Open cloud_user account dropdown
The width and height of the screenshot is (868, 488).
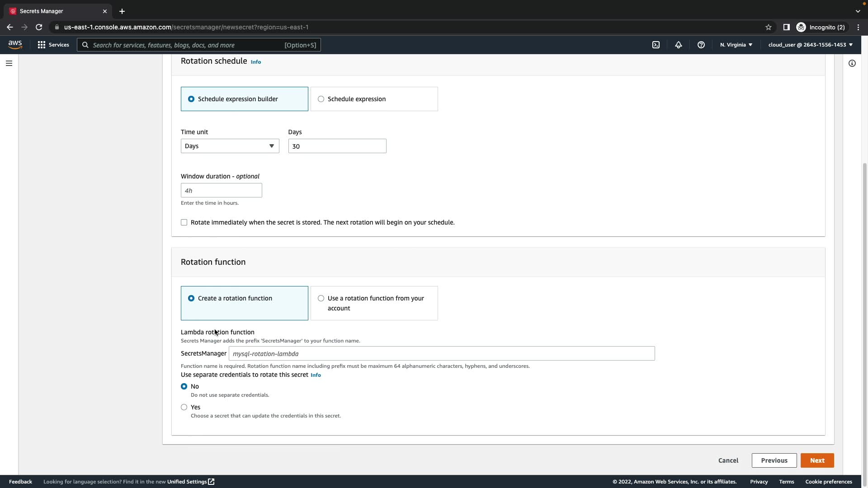point(810,45)
